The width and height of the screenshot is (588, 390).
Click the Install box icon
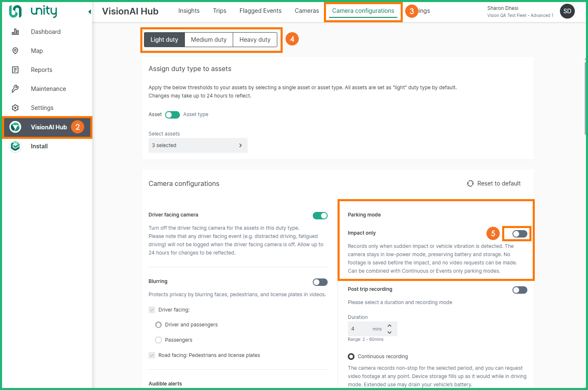15,146
